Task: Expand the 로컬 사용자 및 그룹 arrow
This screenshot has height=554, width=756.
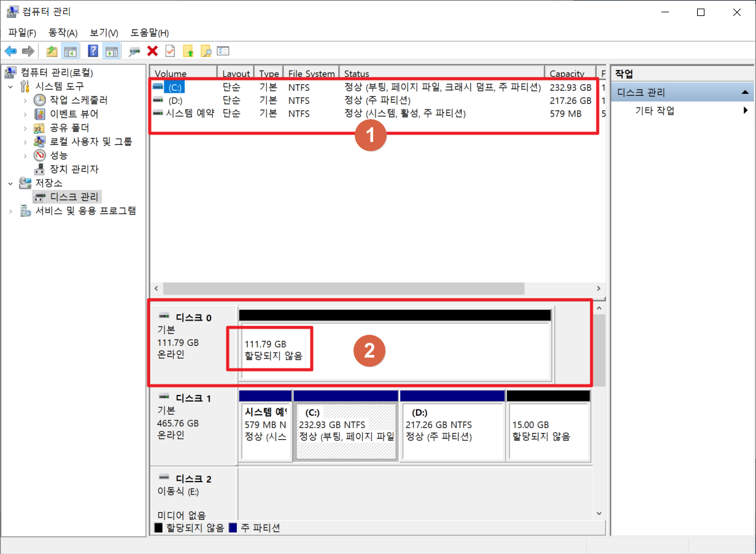Action: (25, 142)
